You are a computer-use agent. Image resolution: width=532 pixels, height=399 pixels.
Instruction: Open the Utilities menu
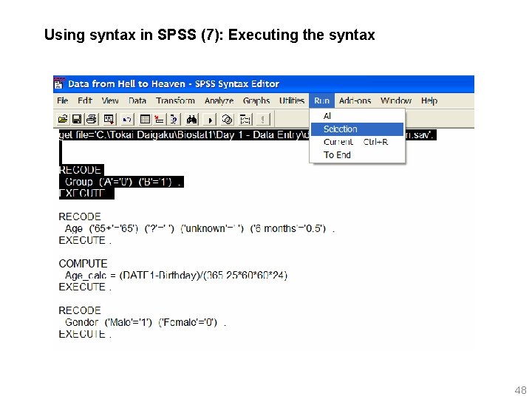[291, 100]
